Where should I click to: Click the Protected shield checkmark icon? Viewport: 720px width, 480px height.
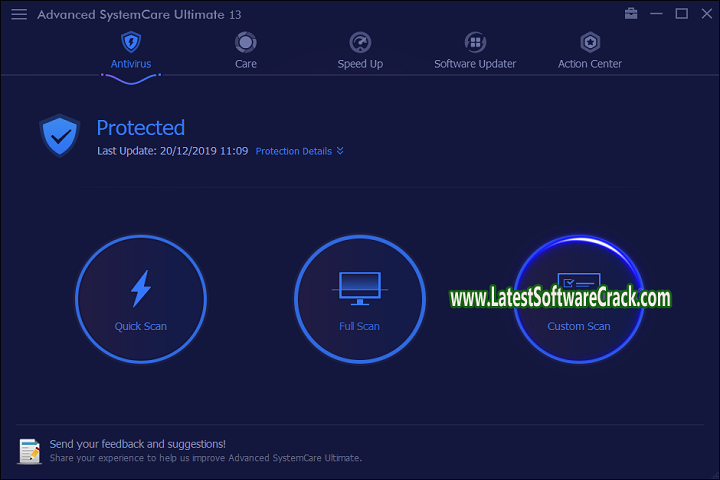(x=60, y=135)
